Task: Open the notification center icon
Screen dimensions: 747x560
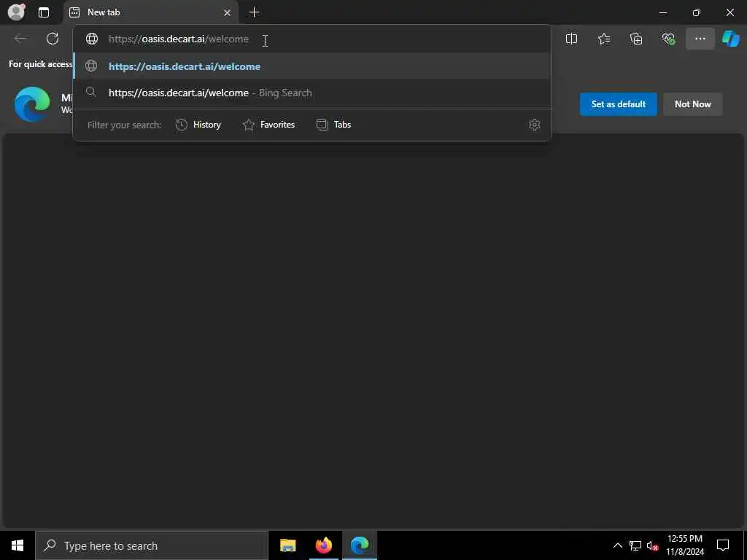Action: pos(723,545)
